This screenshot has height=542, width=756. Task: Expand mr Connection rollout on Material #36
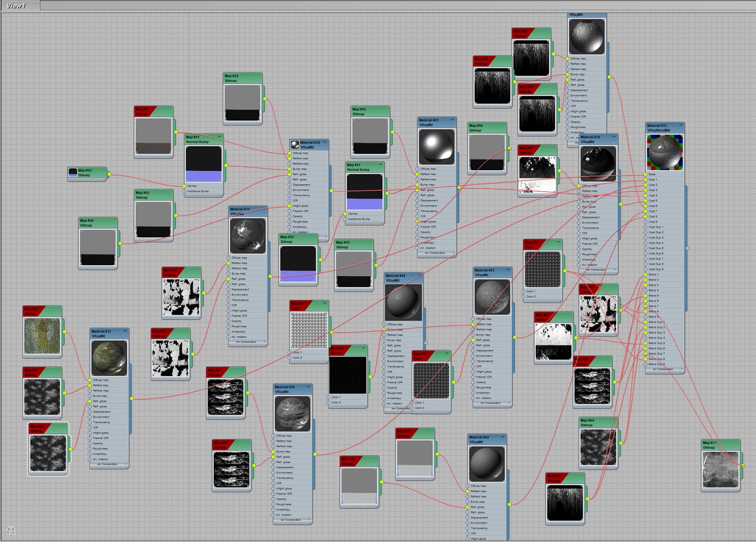[x=293, y=520]
